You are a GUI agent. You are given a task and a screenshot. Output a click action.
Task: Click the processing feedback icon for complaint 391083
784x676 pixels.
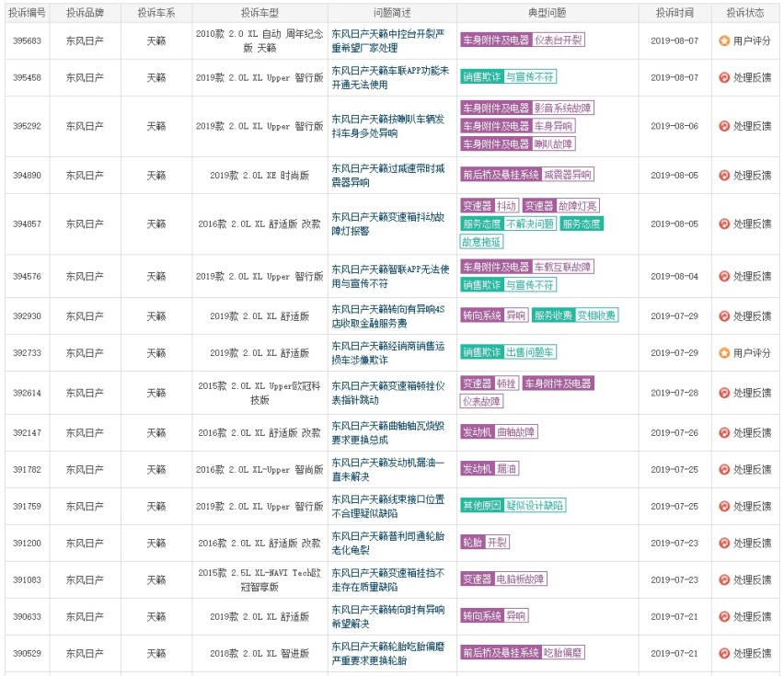(x=724, y=580)
